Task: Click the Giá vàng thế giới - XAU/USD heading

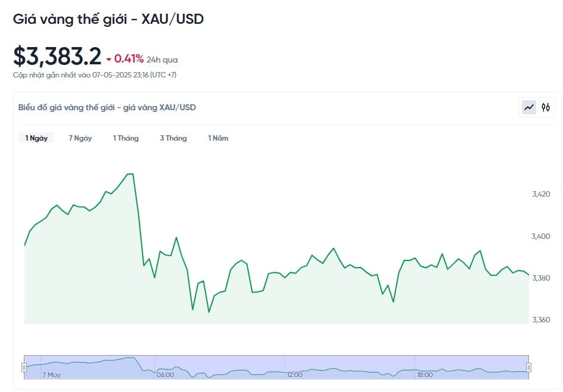Action: [x=108, y=19]
